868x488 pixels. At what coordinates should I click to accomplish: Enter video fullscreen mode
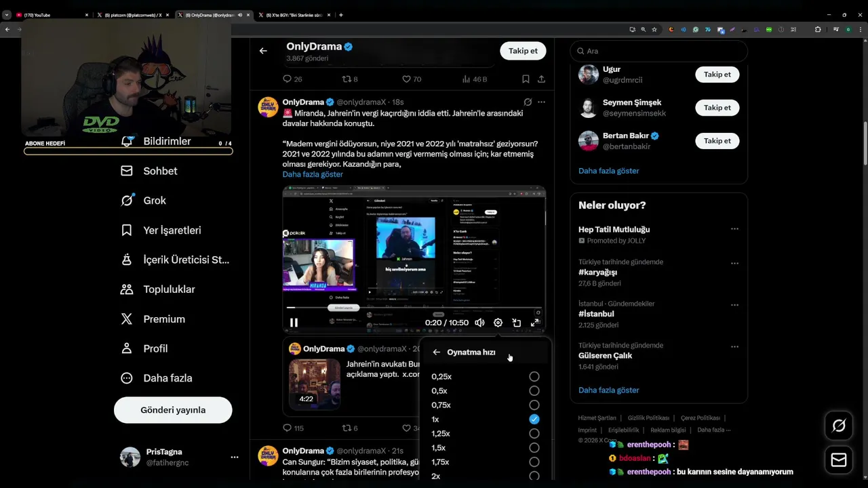[x=534, y=323]
